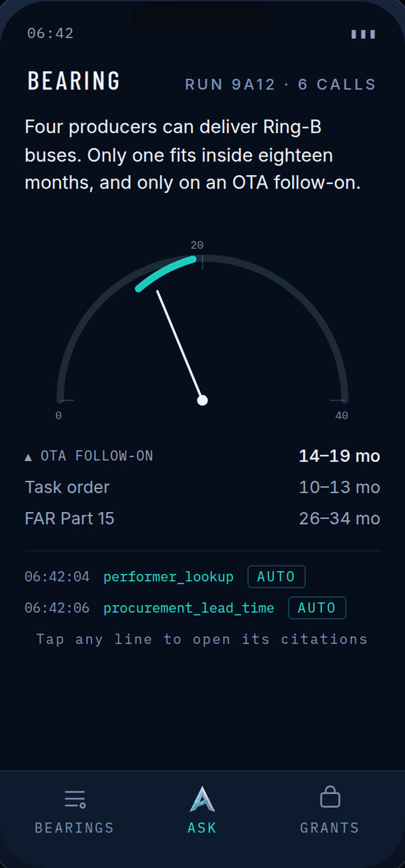Viewport: 405px width, 868px height.
Task: Collapse the OTA Follow-on triangle
Action: coord(28,457)
